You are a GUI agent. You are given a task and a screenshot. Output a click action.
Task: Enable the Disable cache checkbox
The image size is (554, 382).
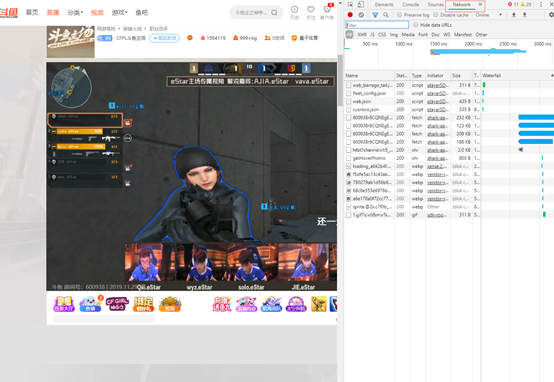click(436, 15)
